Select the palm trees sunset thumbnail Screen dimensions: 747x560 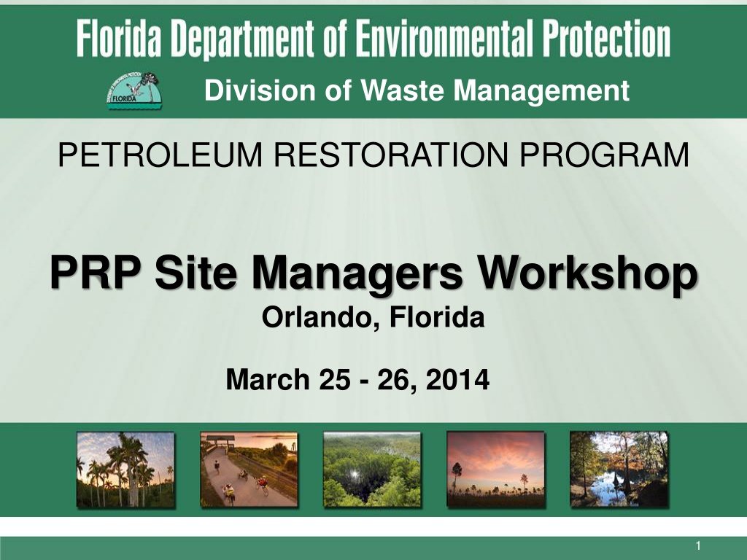tap(125, 470)
